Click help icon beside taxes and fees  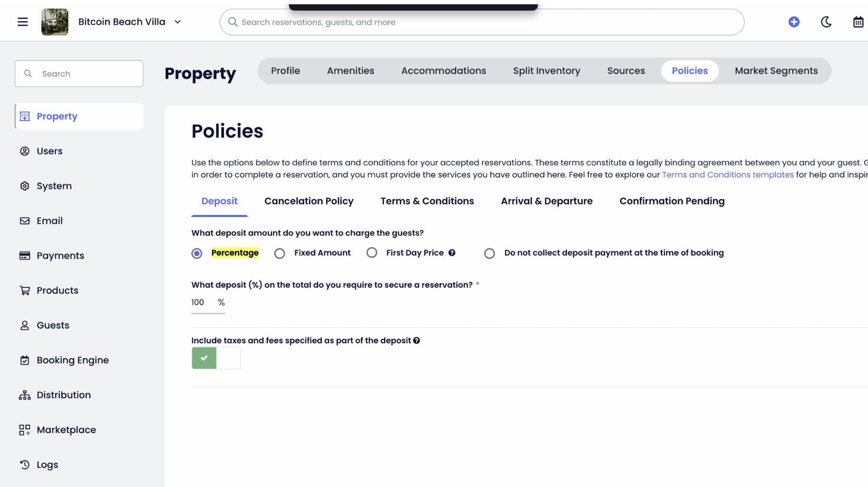pos(417,341)
